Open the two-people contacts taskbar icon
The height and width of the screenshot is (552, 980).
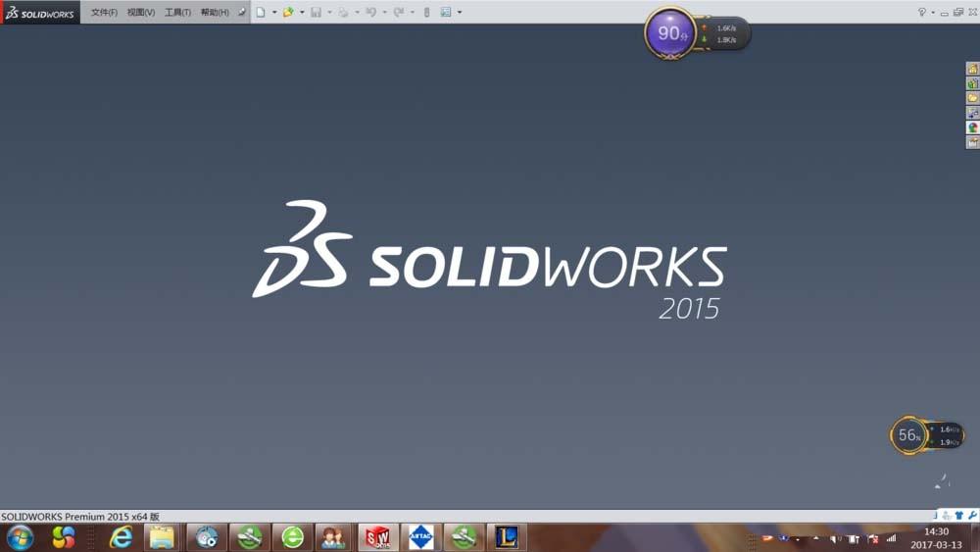(332, 537)
